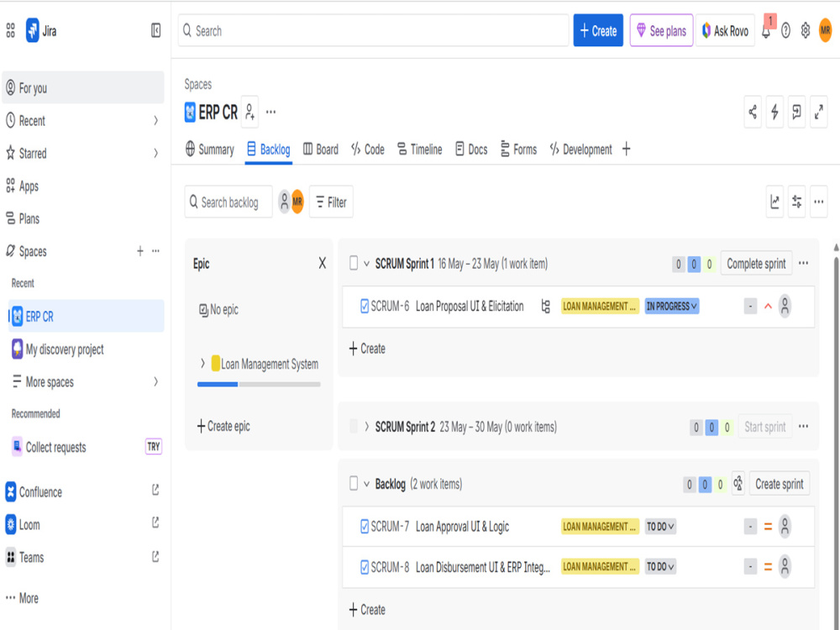Switch to the Board tab
Viewport: 840px width, 630px height.
click(320, 150)
